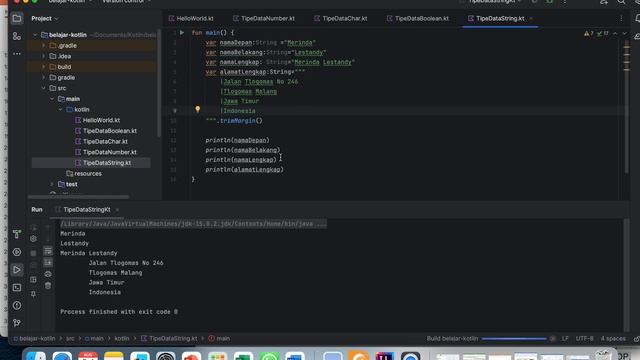Viewport: 640px width, 360px height.
Task: Open the Run tool window icon
Action: click(17, 270)
